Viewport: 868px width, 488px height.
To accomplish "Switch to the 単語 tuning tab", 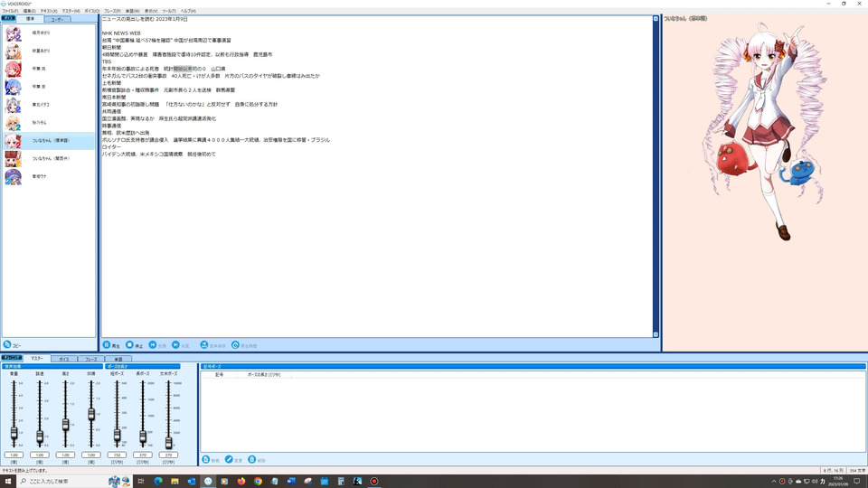I will click(118, 359).
